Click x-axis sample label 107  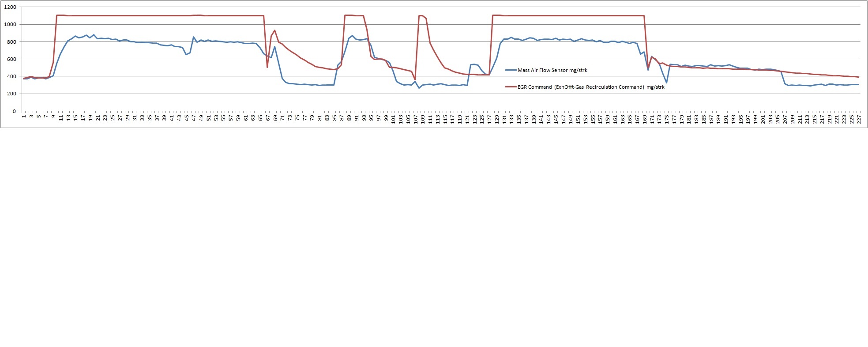point(416,119)
